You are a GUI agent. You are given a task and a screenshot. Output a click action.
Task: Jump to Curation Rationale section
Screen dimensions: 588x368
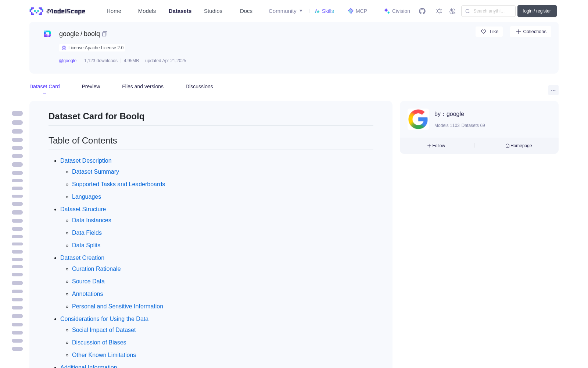(x=96, y=269)
